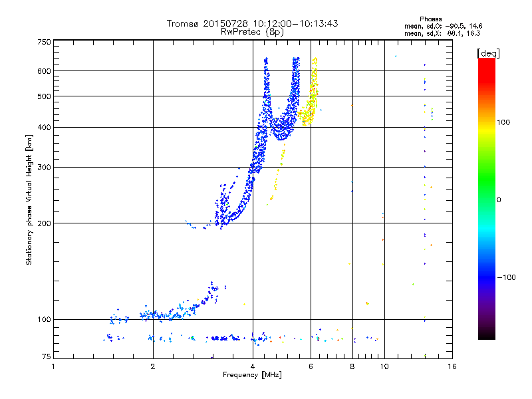Click the y-axis label '600'
Screen dimensions: 532x399
(44, 71)
